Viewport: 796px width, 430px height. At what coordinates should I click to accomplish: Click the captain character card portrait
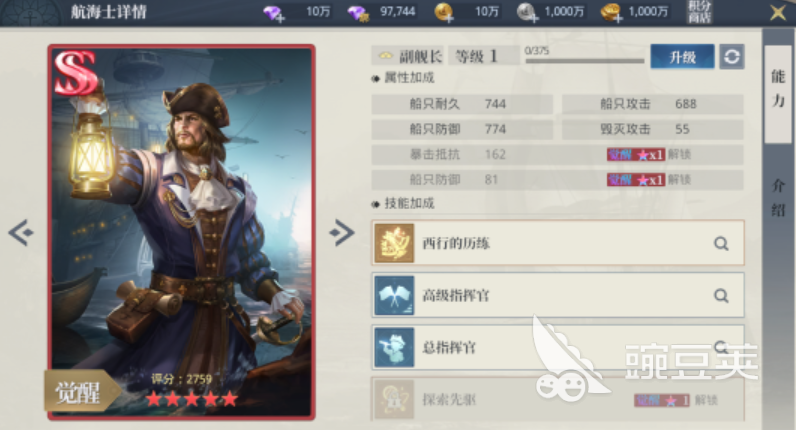(x=181, y=233)
